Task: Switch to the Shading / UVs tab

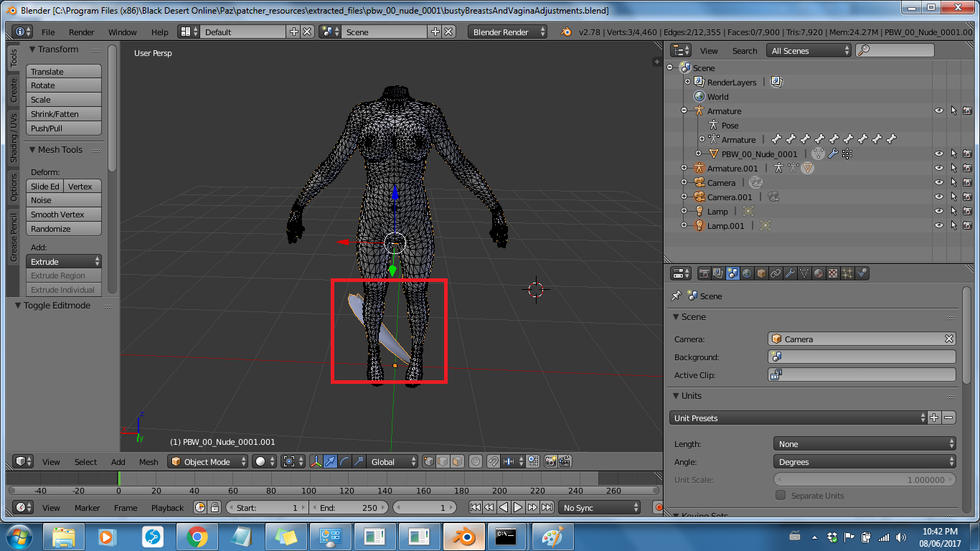Action: [x=14, y=137]
